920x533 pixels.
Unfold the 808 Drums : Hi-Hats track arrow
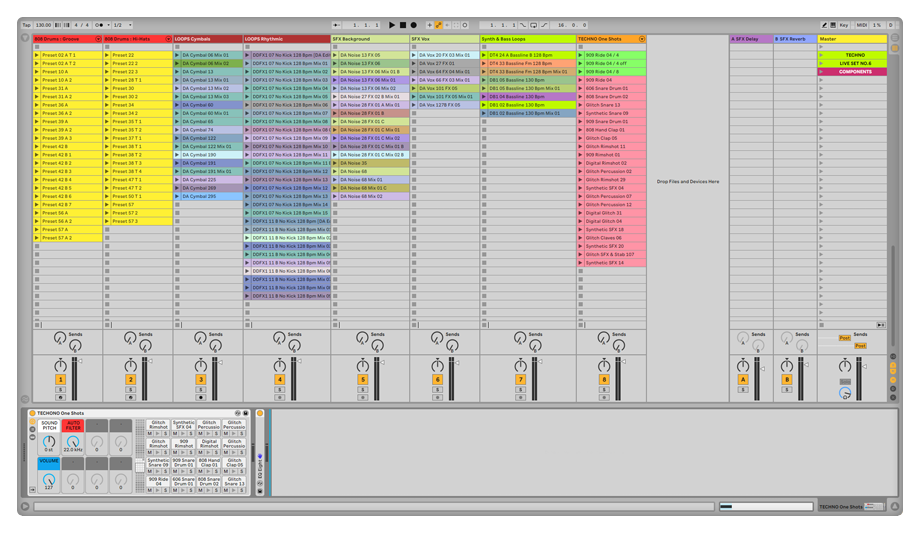point(168,39)
